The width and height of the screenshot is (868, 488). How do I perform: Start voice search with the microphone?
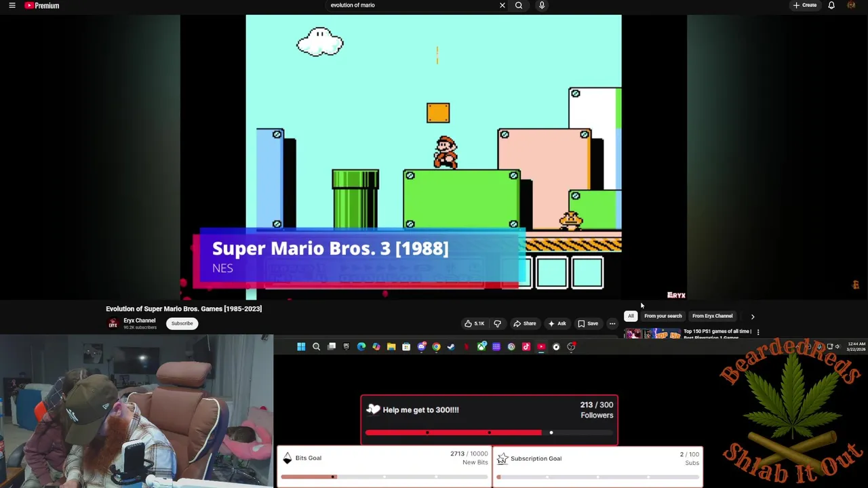542,5
